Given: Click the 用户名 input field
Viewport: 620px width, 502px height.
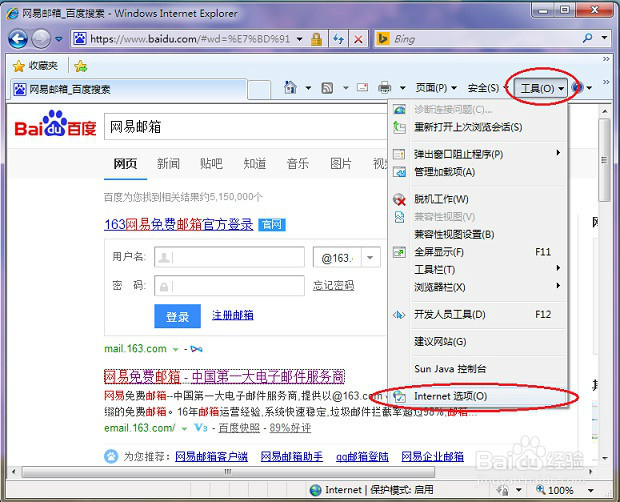Looking at the screenshot, I should click(x=229, y=257).
